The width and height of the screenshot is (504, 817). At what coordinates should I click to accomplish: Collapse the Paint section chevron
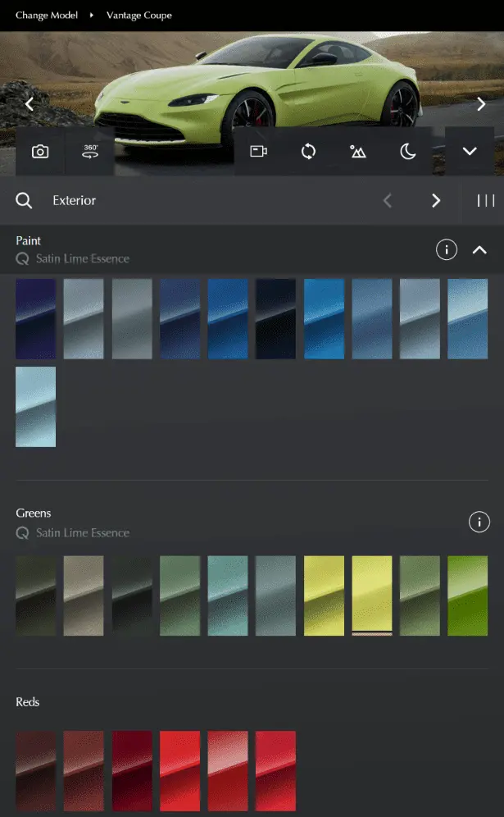pyautogui.click(x=479, y=250)
